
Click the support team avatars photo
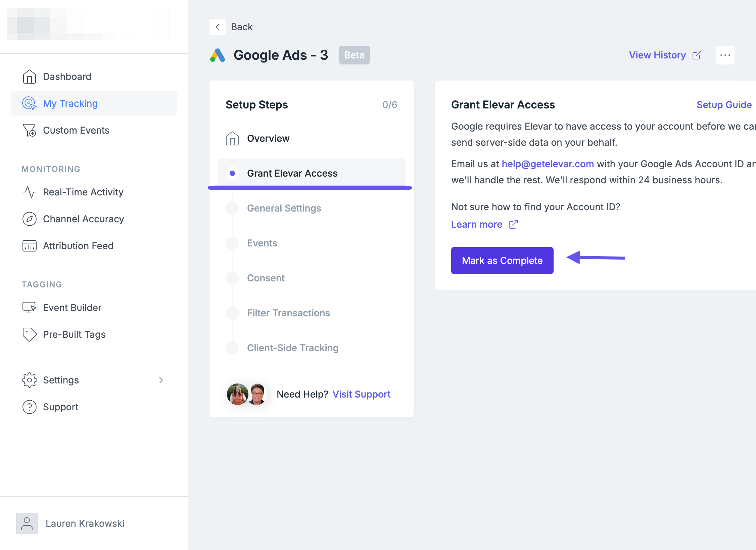(247, 394)
